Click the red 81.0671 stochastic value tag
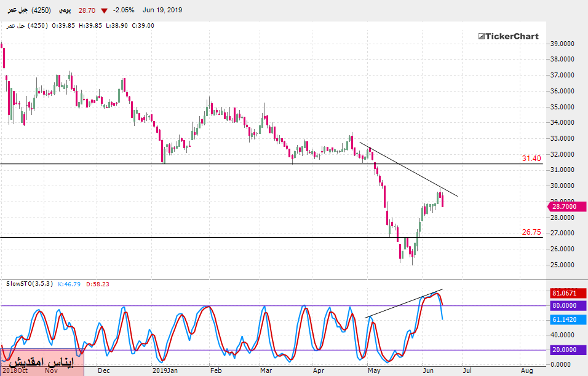The image size is (588, 376). [x=566, y=293]
